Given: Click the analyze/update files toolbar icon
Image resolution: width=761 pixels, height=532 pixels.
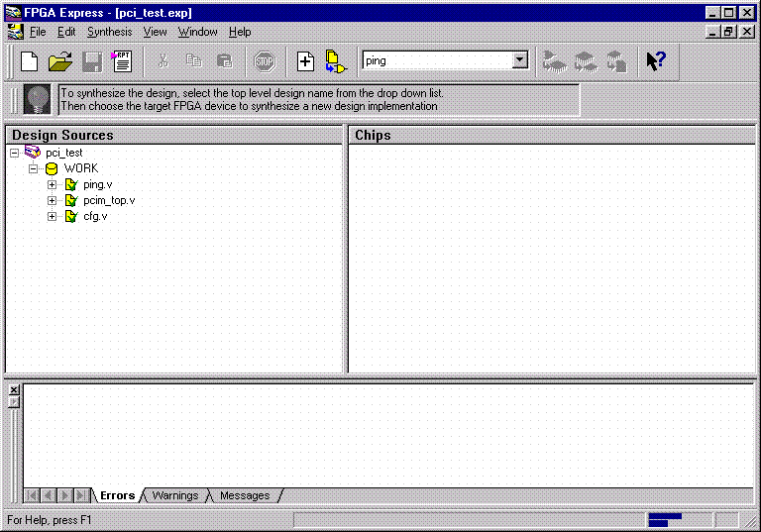Looking at the screenshot, I should (x=336, y=61).
